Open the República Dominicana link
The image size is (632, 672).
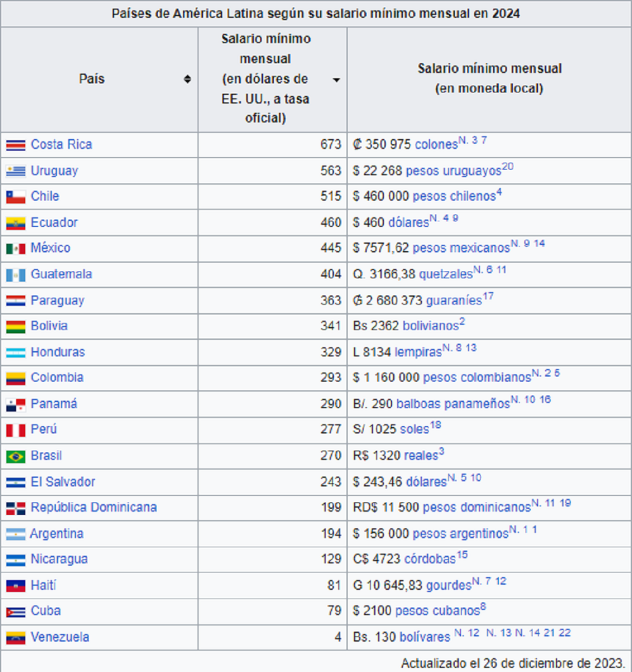coord(94,507)
